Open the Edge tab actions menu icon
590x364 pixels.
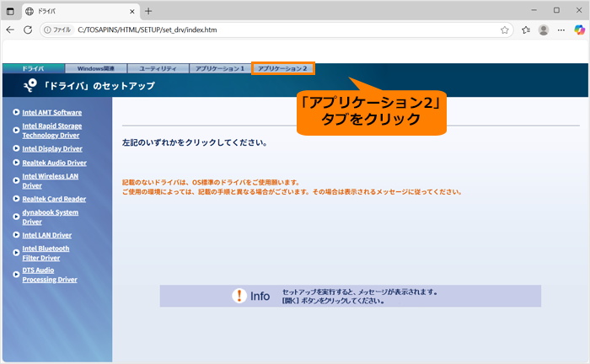pos(10,11)
